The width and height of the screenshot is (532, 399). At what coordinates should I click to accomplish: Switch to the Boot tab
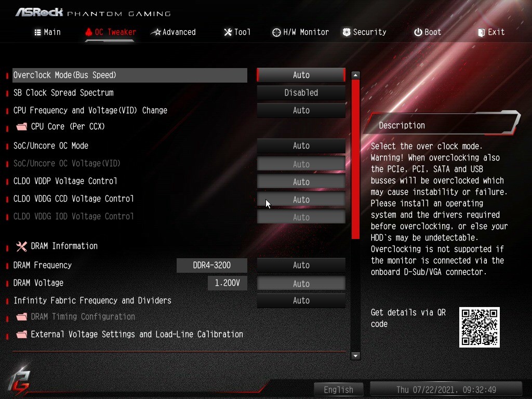[x=428, y=32]
